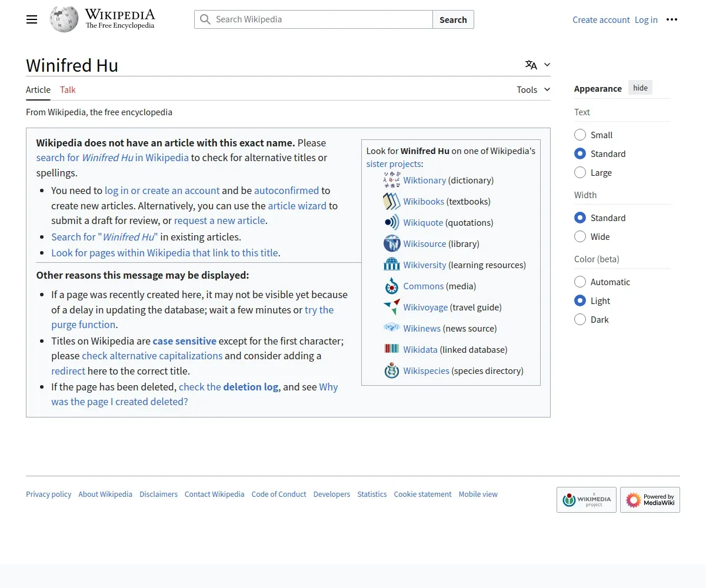This screenshot has width=706, height=588.
Task: Click the Wikispecies logo icon
Action: point(392,370)
